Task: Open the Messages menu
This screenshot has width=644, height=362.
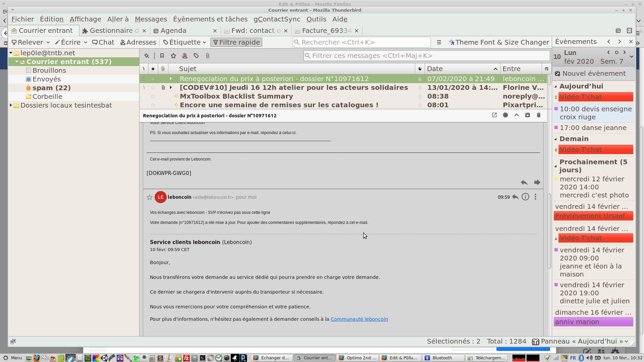Action: [151, 19]
